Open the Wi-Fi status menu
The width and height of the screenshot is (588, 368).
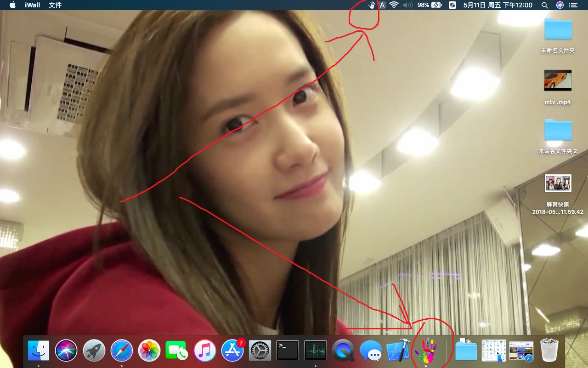(394, 5)
